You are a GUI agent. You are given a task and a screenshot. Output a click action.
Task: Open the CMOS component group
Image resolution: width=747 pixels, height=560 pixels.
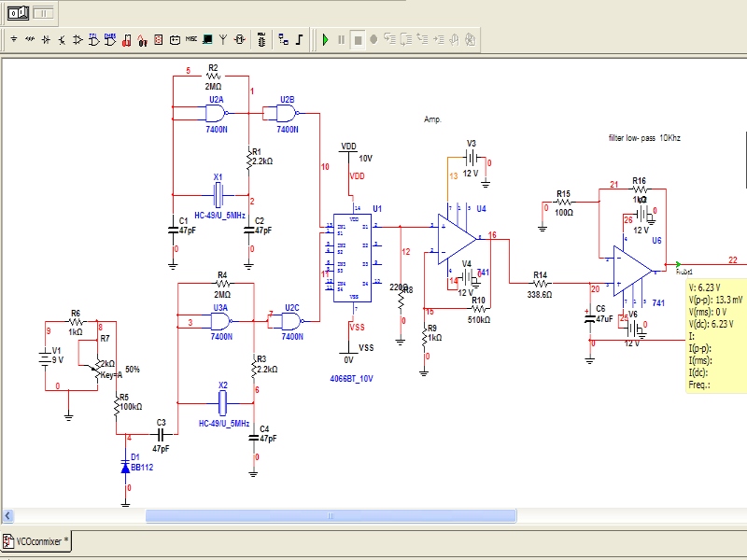coord(109,40)
